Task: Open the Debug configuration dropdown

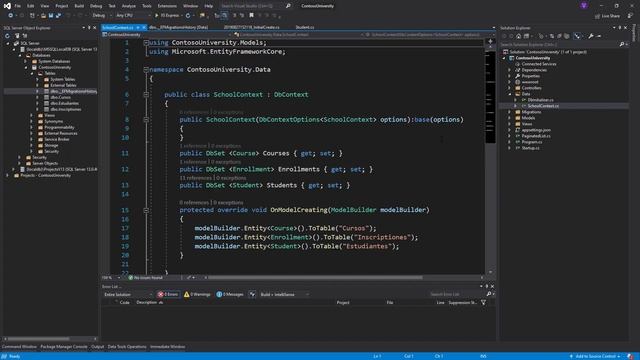Action: pos(101,16)
